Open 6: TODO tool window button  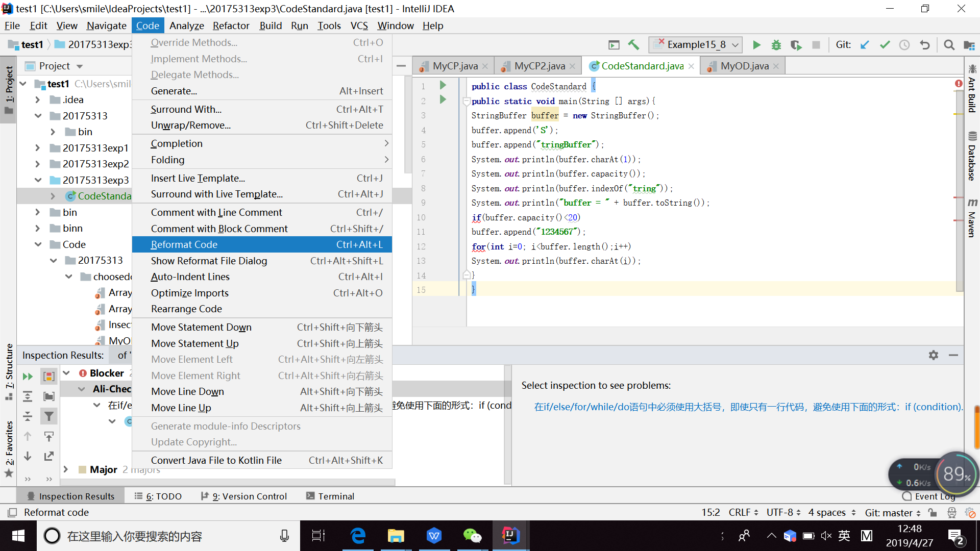click(x=158, y=496)
